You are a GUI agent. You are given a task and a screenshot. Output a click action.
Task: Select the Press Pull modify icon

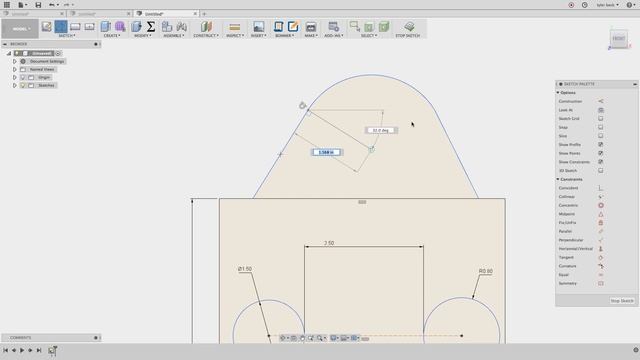click(x=136, y=27)
